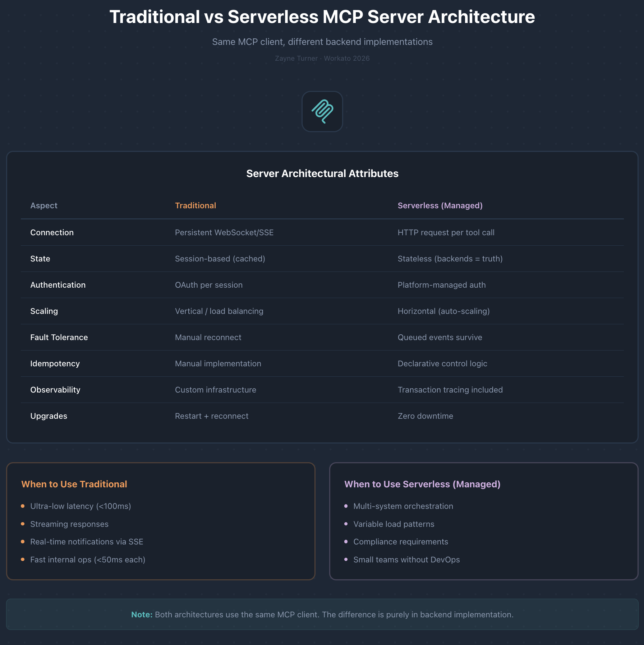Click the bullet next to Variable load patterns
The width and height of the screenshot is (644, 645).
point(346,524)
